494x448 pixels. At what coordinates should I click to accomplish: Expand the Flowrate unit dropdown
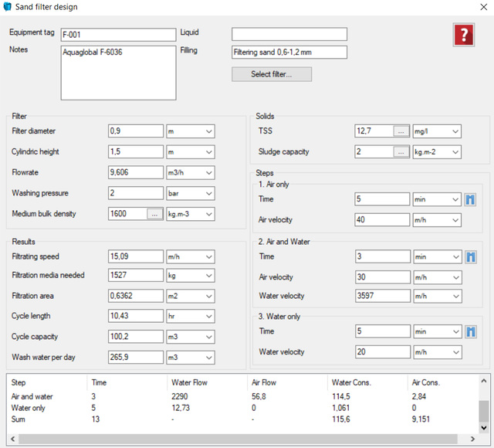(x=191, y=172)
